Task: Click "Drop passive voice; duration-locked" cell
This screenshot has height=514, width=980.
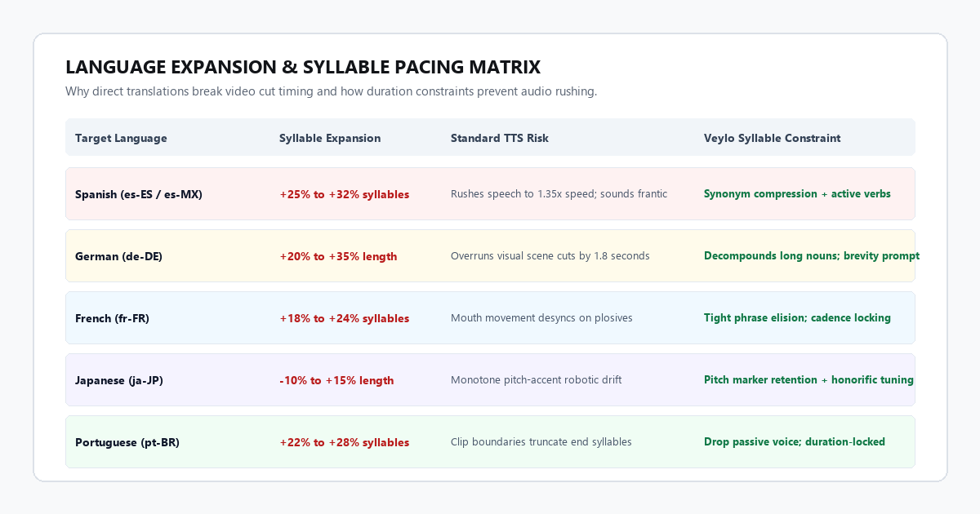Action: coord(795,442)
